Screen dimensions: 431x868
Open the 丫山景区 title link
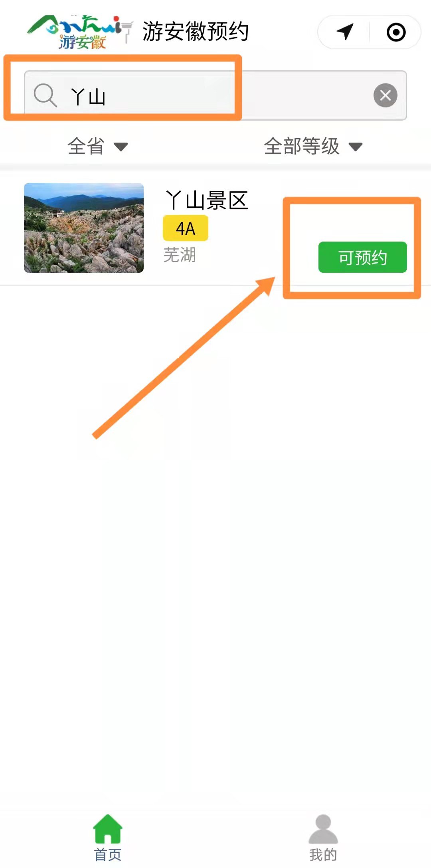(x=207, y=200)
